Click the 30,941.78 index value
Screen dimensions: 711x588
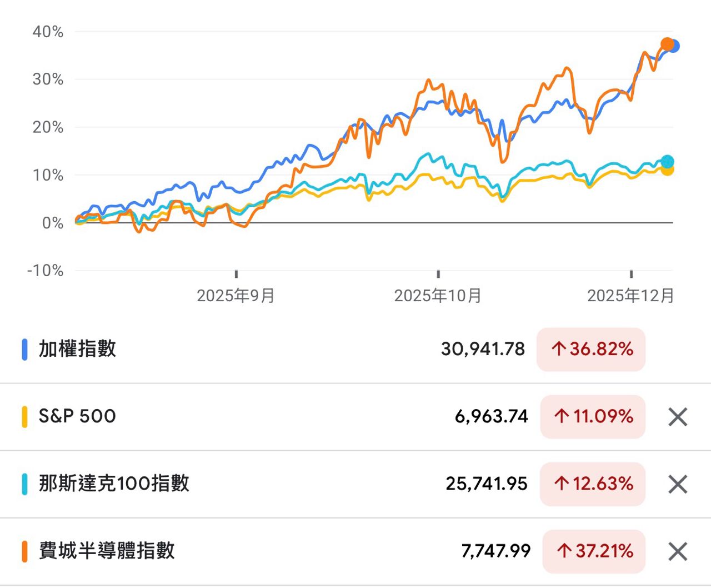click(x=483, y=349)
